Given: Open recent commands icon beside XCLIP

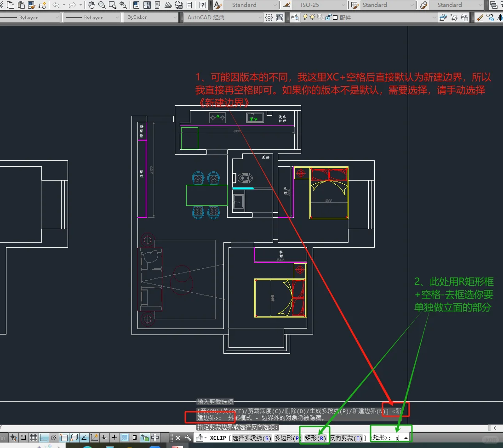Looking at the screenshot, I should click(201, 438).
